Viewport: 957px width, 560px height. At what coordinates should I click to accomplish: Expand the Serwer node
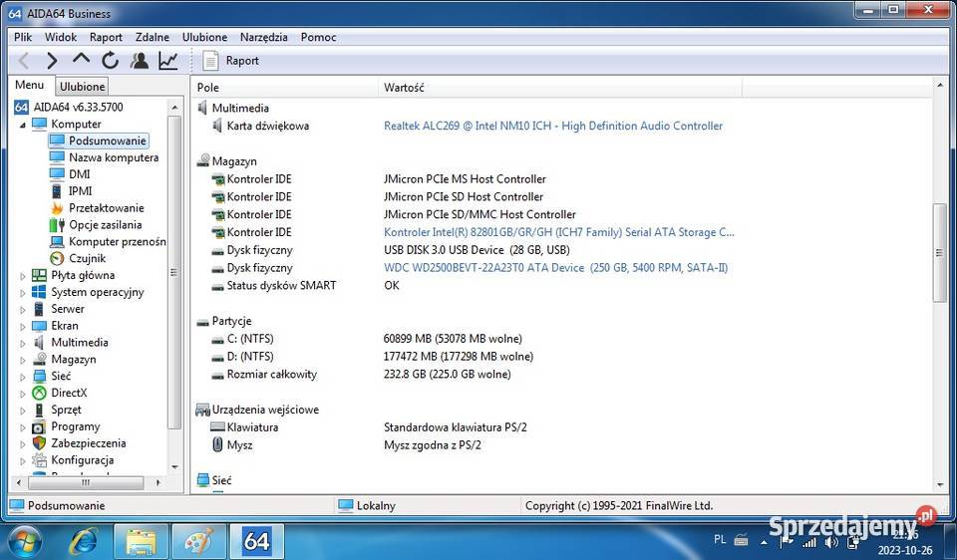(x=23, y=309)
